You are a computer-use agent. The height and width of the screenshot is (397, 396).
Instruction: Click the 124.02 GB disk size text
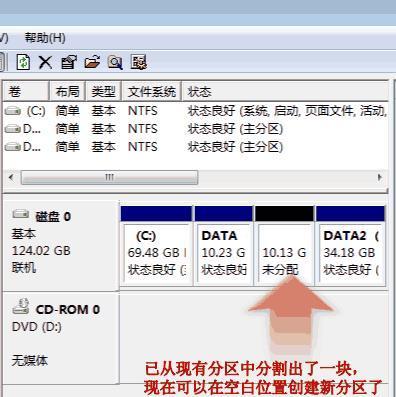[x=41, y=250]
